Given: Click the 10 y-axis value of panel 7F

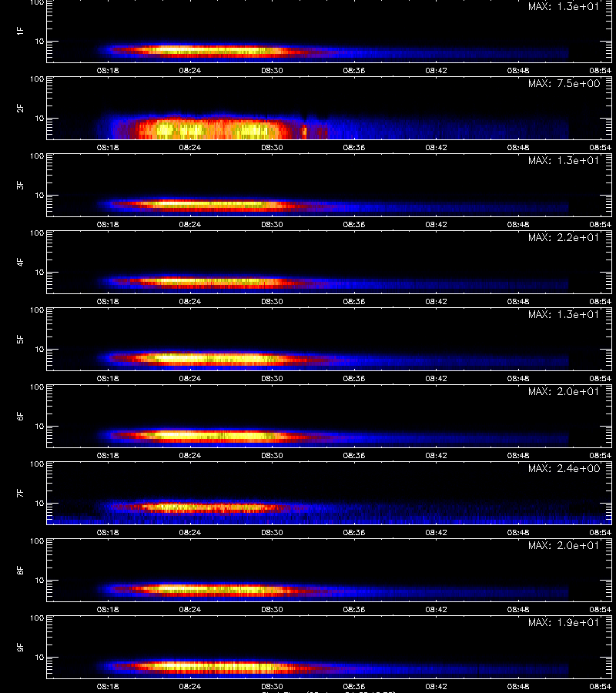Looking at the screenshot, I should coord(39,504).
